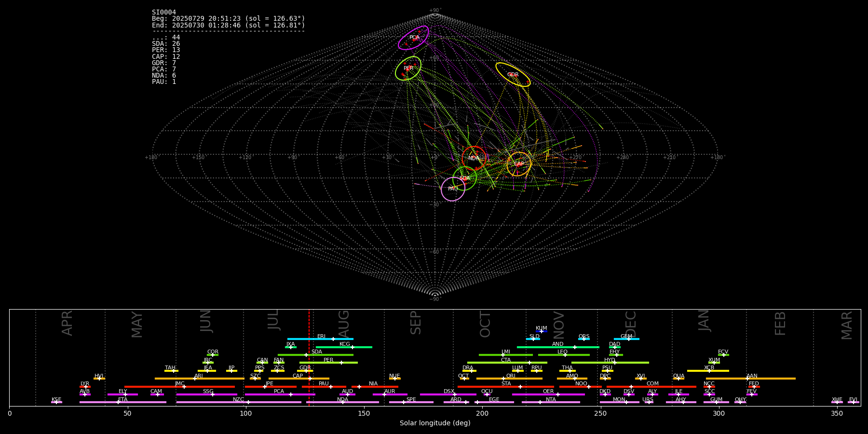Viewport: 868px width, 434px height.
Task: Click the orange ORI bar in timeline
Action: click(509, 379)
